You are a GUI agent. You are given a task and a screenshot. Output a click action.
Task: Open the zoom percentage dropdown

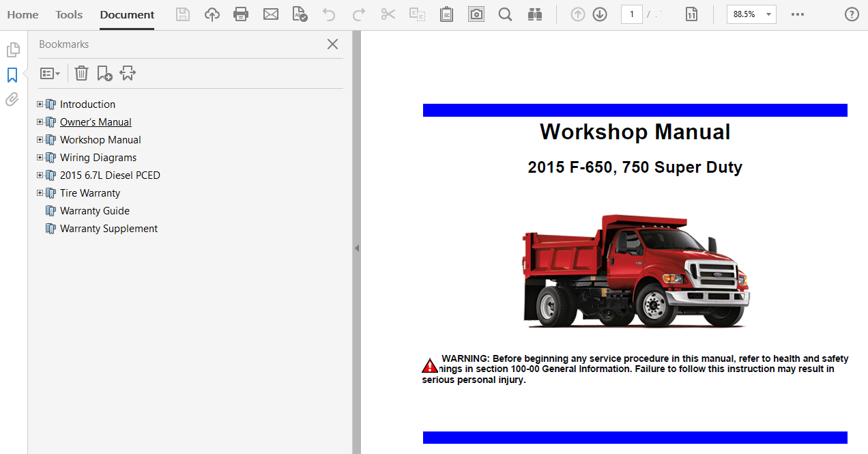pos(769,14)
